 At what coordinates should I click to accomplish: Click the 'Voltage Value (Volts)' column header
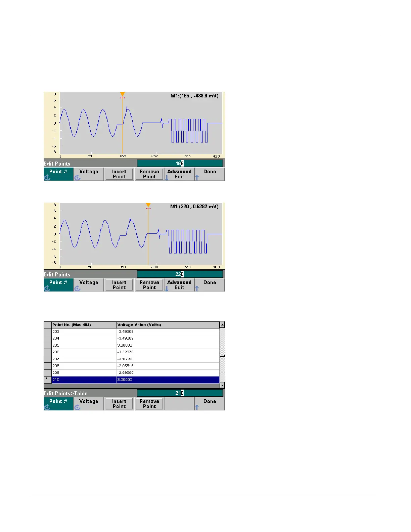coord(168,325)
